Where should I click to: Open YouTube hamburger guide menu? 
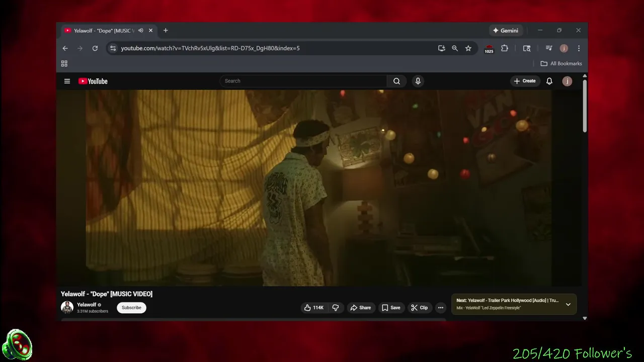click(67, 81)
